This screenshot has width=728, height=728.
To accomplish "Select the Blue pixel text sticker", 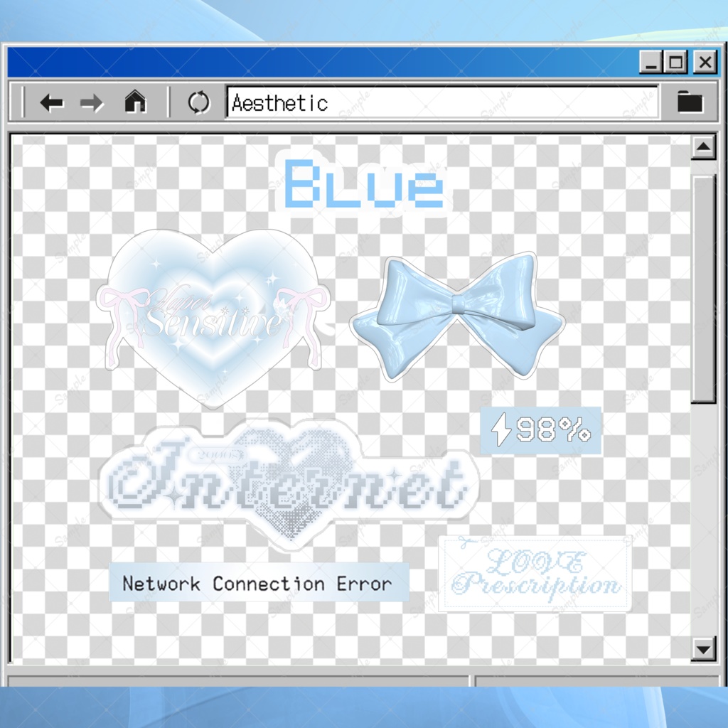I will (x=363, y=183).
